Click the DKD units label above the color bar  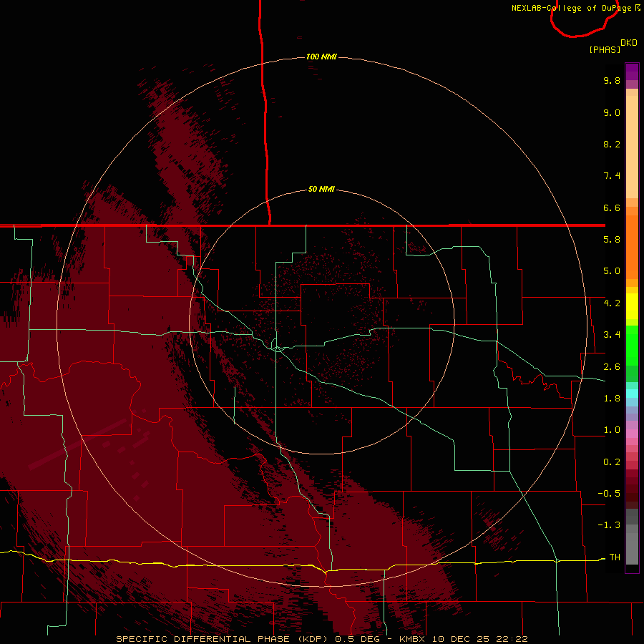point(629,43)
